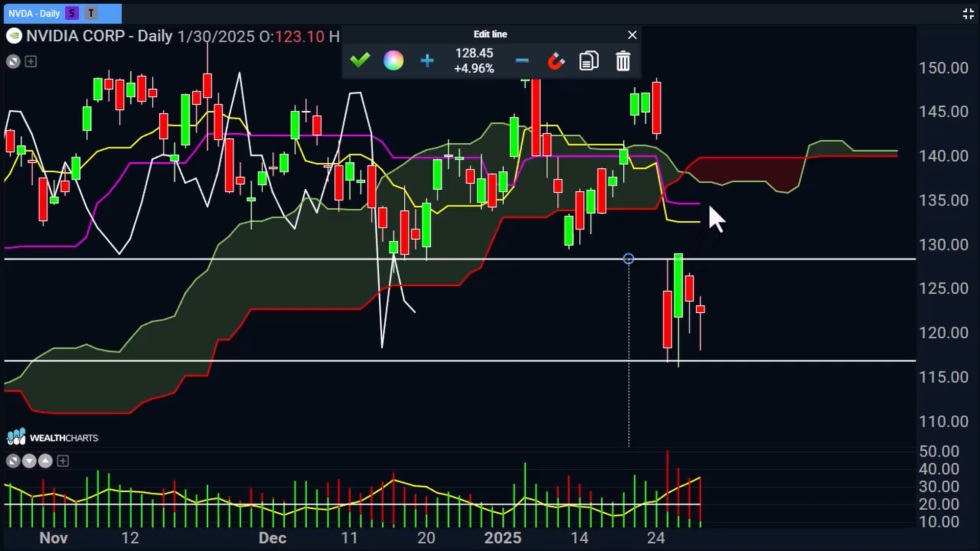Click the 115.00 price axis label
Screen dimensions: 980x551
click(x=943, y=378)
